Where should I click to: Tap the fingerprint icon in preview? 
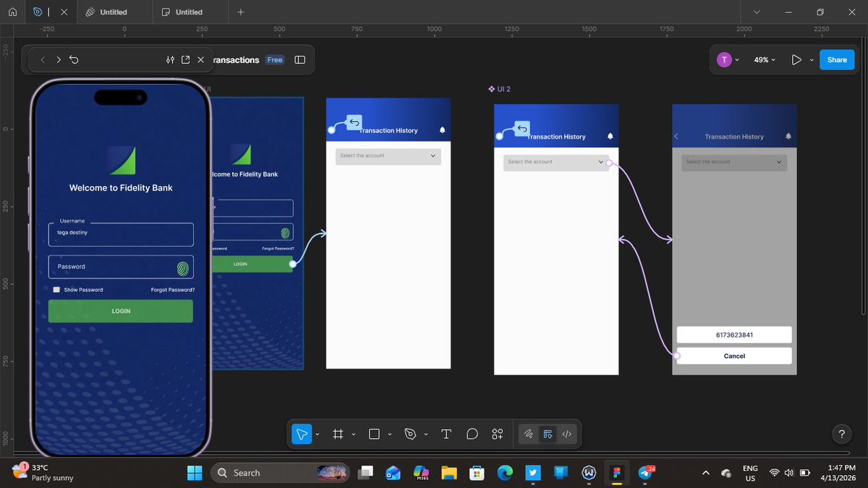coord(183,269)
